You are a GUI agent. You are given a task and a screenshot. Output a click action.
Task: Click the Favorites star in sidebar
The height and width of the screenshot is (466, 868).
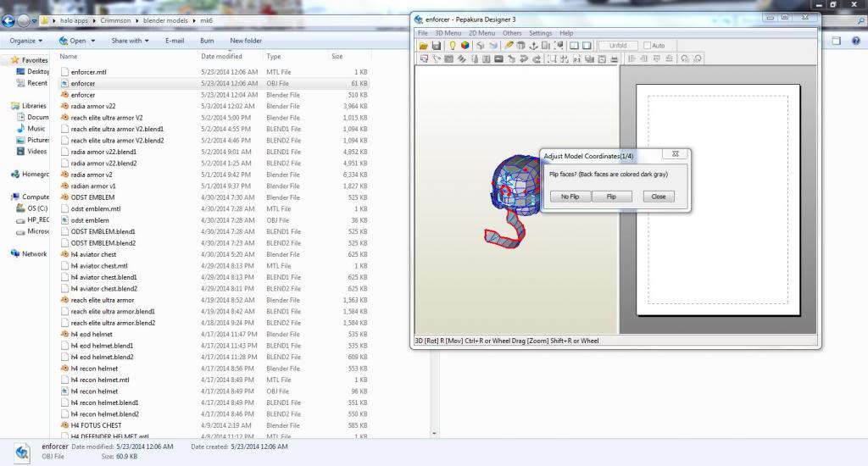click(15, 60)
